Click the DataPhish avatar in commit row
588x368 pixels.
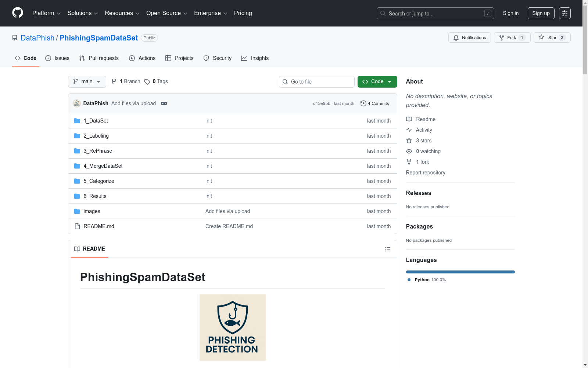point(77,103)
